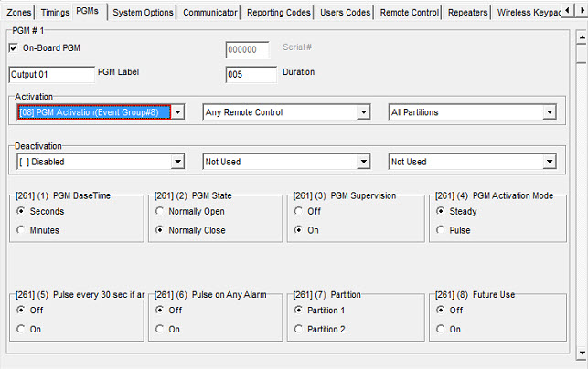Select Normally Open PGM State

coord(160,211)
